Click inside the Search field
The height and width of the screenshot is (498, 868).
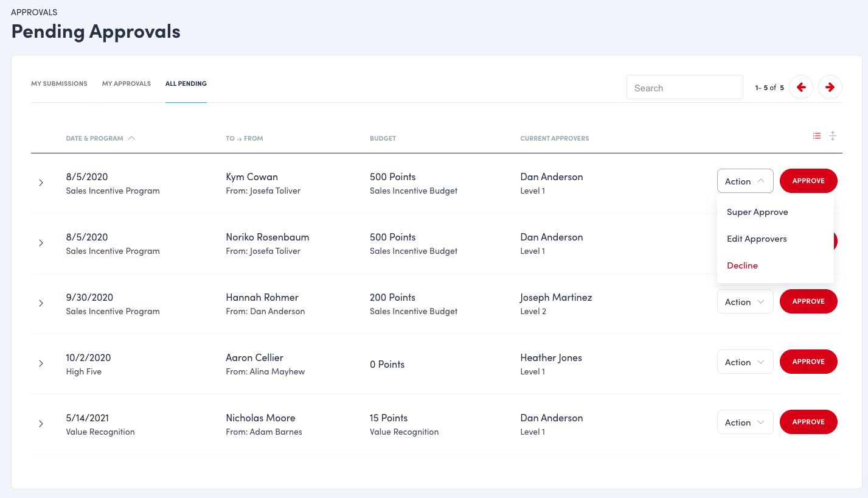[684, 87]
